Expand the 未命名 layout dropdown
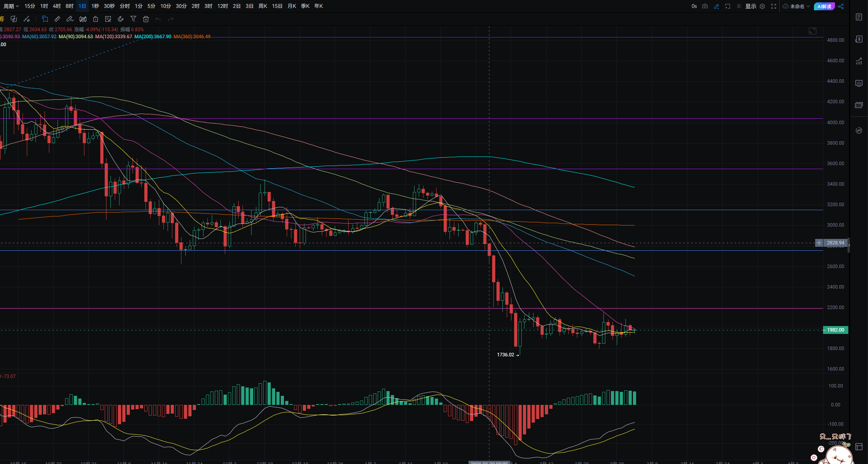This screenshot has width=868, height=464. coord(797,6)
